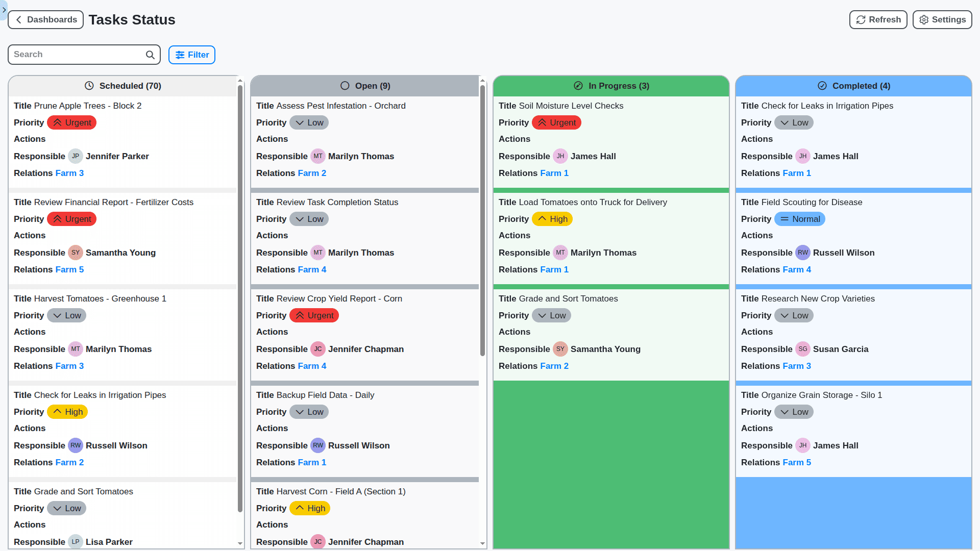
Task: Click the clock icon on Scheduled column header
Action: pos(90,86)
